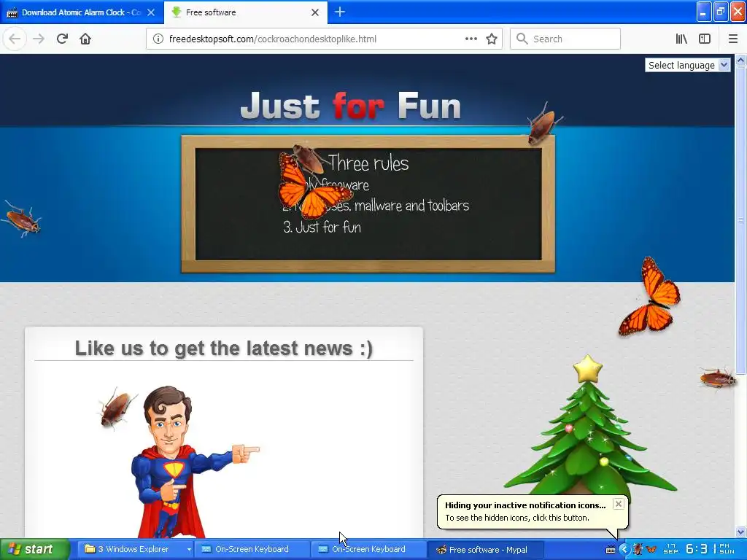Open the Select language dropdown
The height and width of the screenshot is (560, 747).
point(687,65)
